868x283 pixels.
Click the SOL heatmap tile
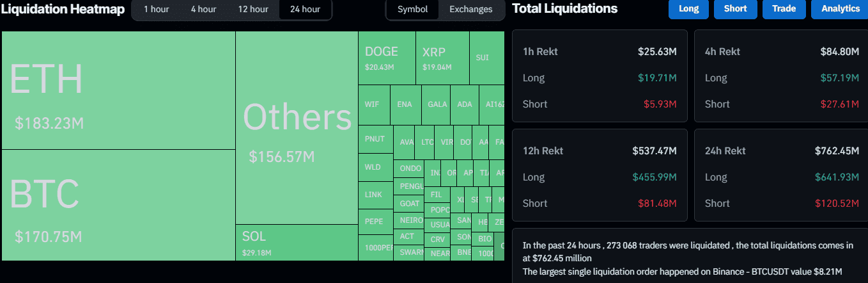point(297,242)
